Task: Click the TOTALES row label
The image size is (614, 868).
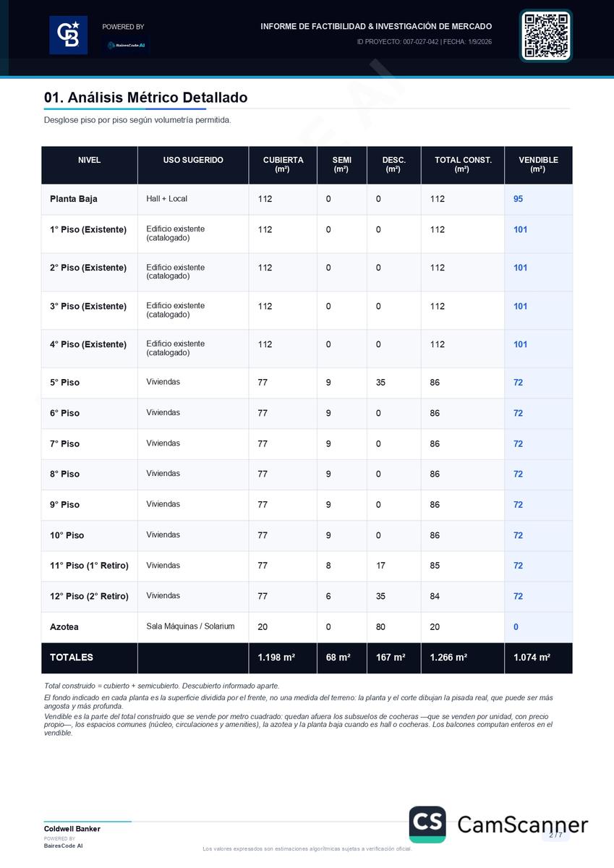Action: 72,658
